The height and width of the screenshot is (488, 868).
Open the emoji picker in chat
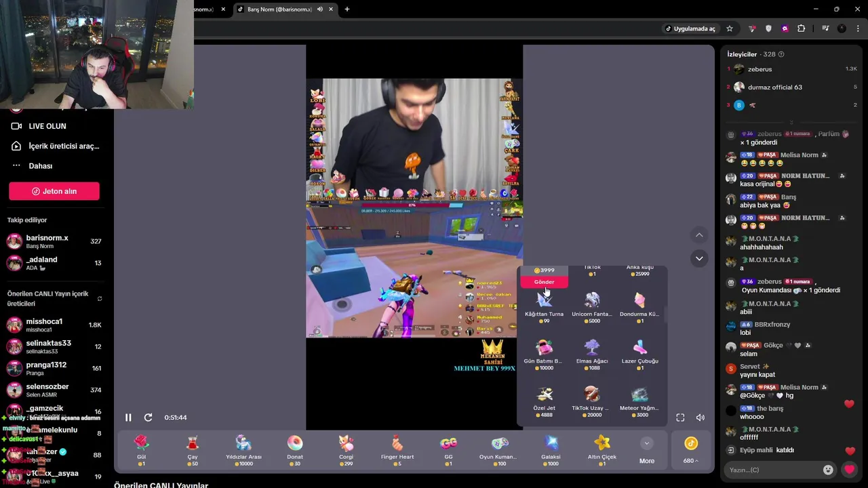click(828, 470)
